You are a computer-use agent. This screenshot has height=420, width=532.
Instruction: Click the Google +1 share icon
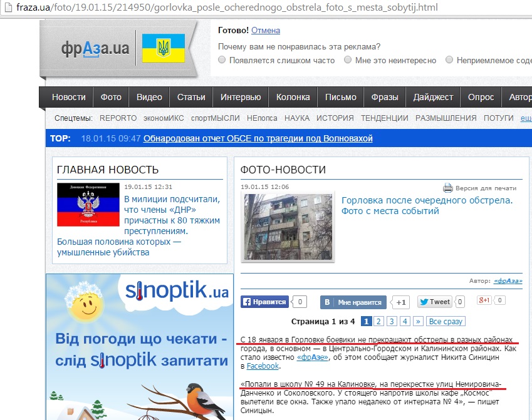coord(485,300)
